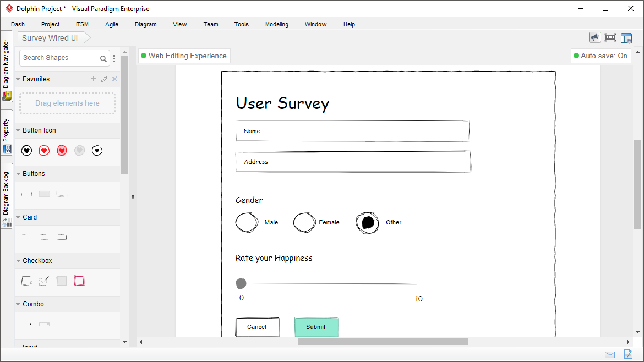Select the grey disabled checkbox shape in palette
Viewport: 644px width, 362px height.
click(62, 281)
